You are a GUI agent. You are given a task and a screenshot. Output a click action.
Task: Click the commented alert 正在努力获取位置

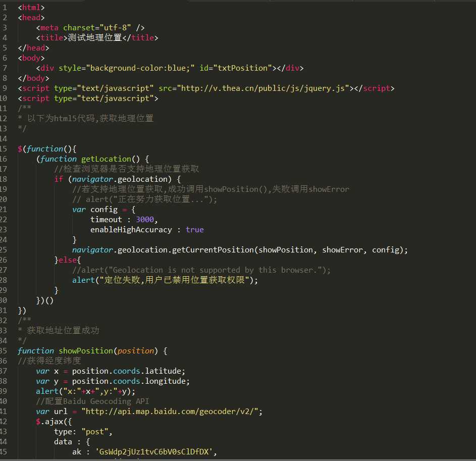(x=144, y=199)
